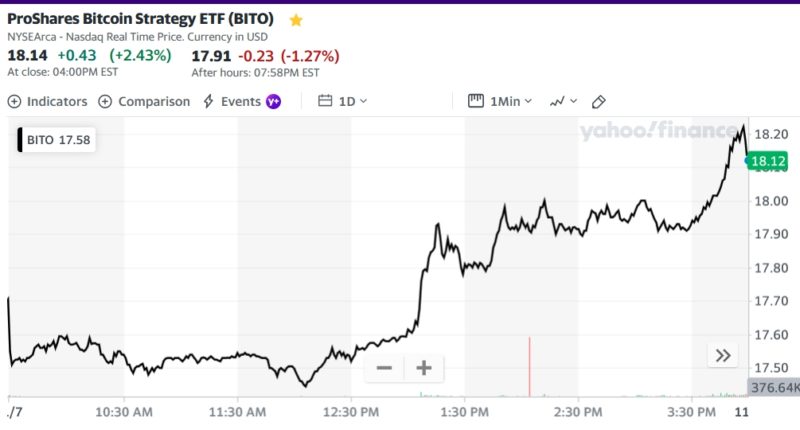Open the Comparison tool

click(144, 101)
